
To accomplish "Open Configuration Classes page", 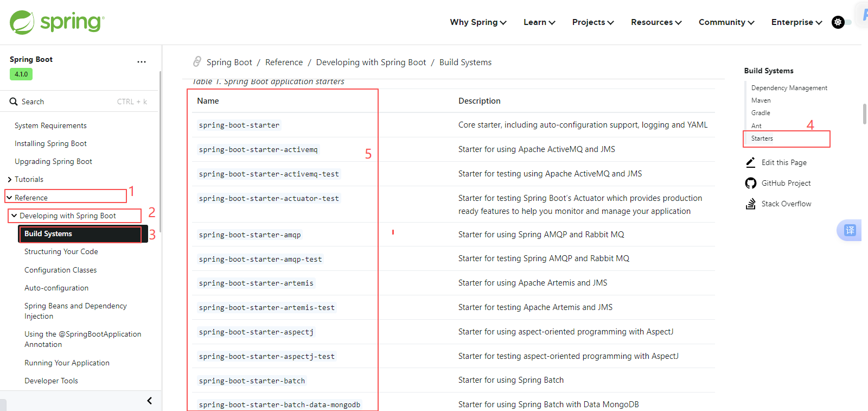I will tap(61, 270).
